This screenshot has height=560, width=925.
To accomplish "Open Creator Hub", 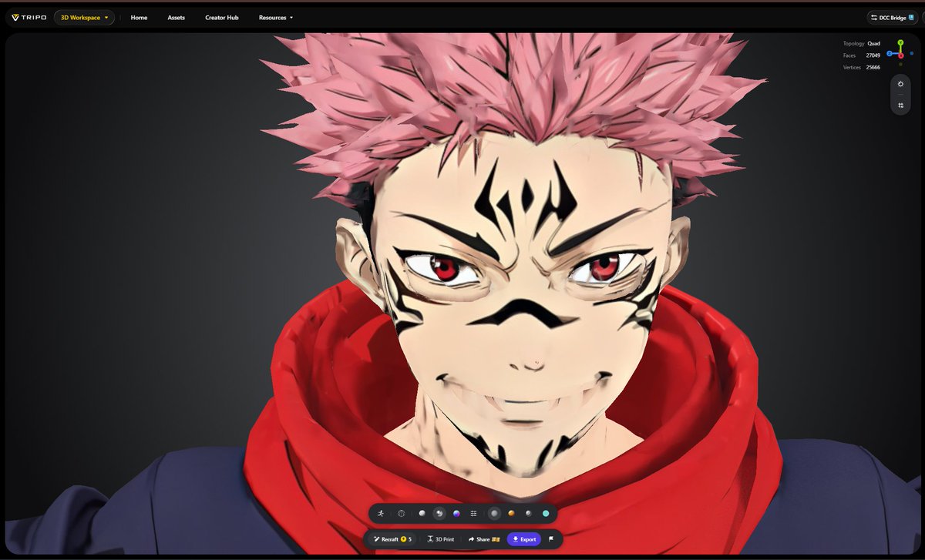I will 221,17.
